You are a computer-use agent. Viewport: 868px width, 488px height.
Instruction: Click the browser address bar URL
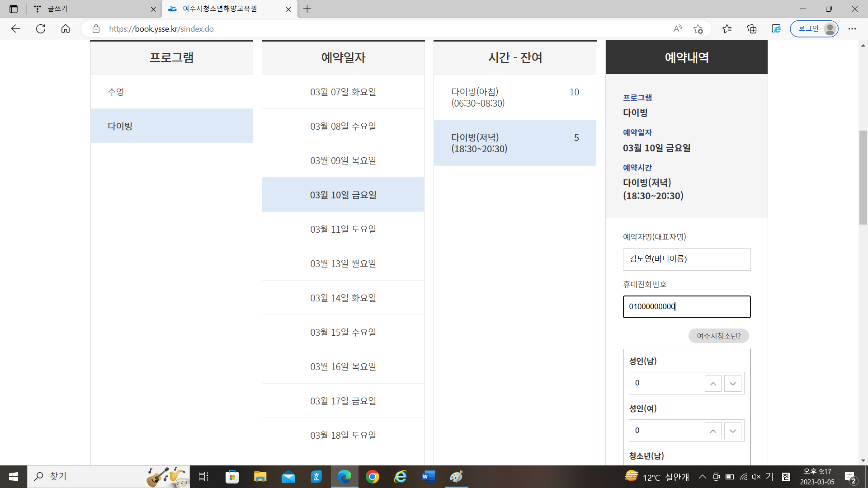click(x=161, y=29)
